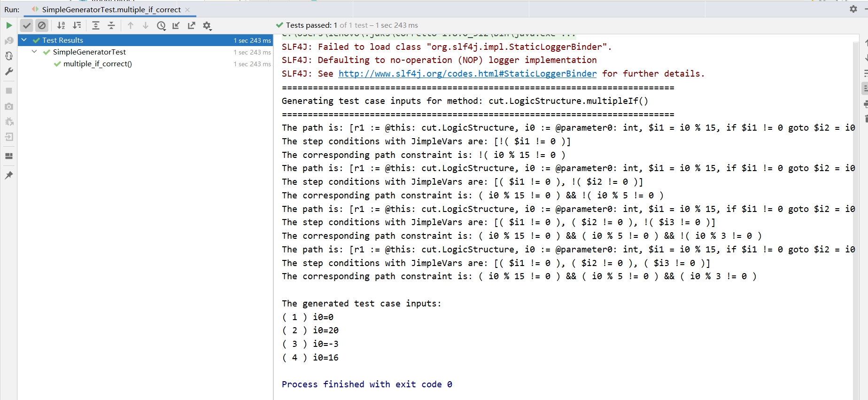Click the '( 3 ) i0=-3' output line
Viewport: 868px width, 400px height.
[x=310, y=344]
